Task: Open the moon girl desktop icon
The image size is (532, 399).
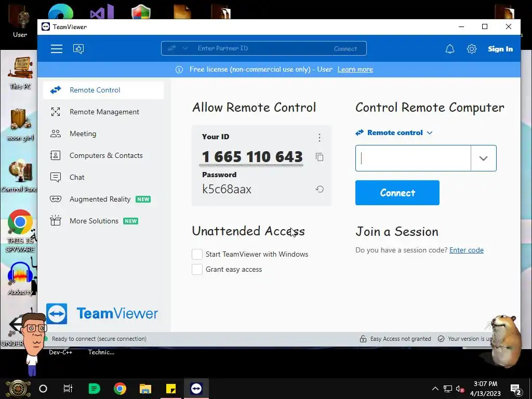Action: [x=20, y=125]
